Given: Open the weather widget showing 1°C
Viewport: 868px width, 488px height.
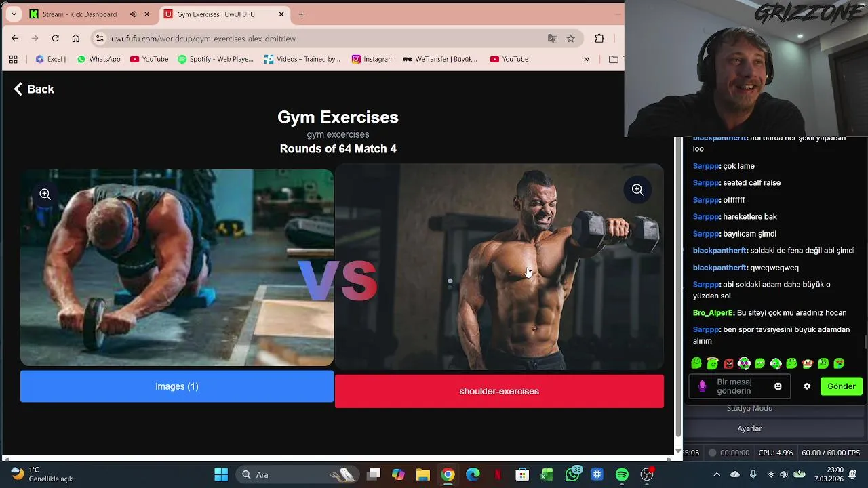Looking at the screenshot, I should coord(42,474).
